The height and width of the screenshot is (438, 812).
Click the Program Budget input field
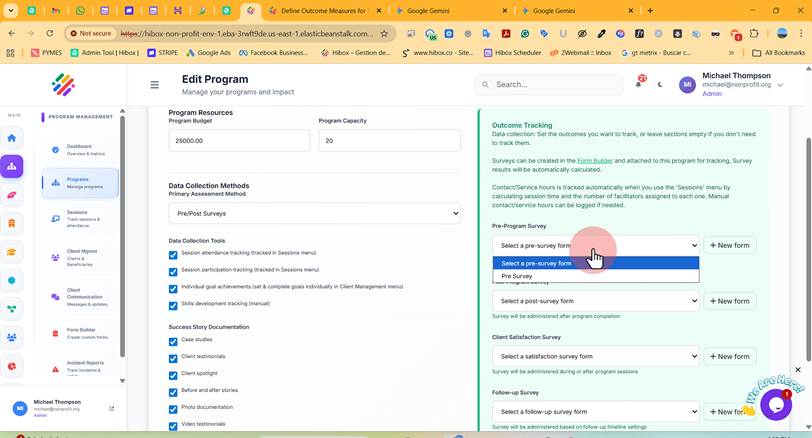pyautogui.click(x=239, y=140)
